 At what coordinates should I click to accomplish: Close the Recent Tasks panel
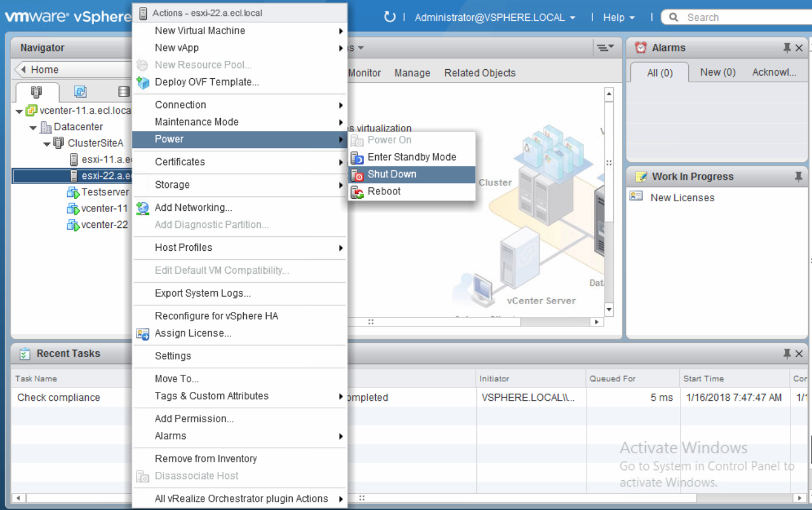click(799, 354)
